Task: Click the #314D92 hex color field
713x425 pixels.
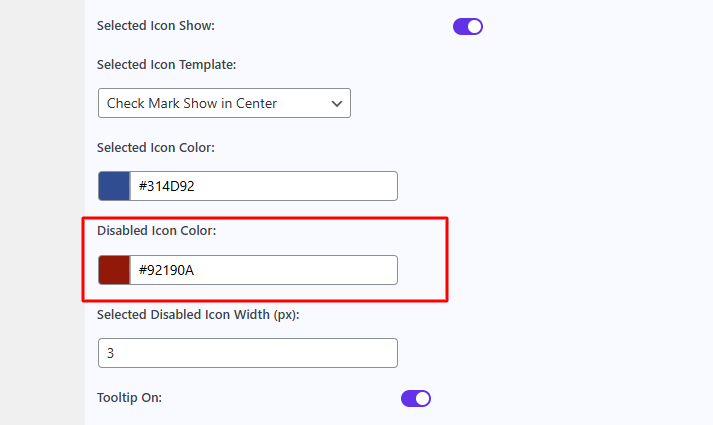Action: coord(264,186)
